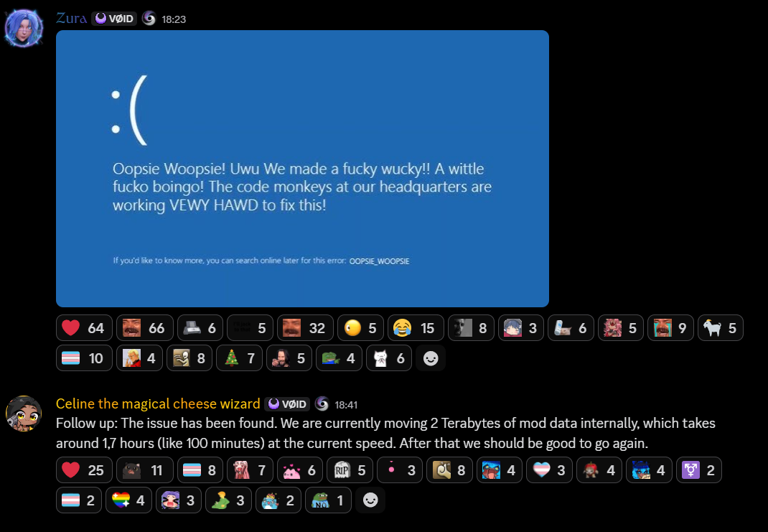The height and width of the screenshot is (532, 768).
Task: Toggle the trans pride heart reaction showing 3
Action: pos(550,470)
